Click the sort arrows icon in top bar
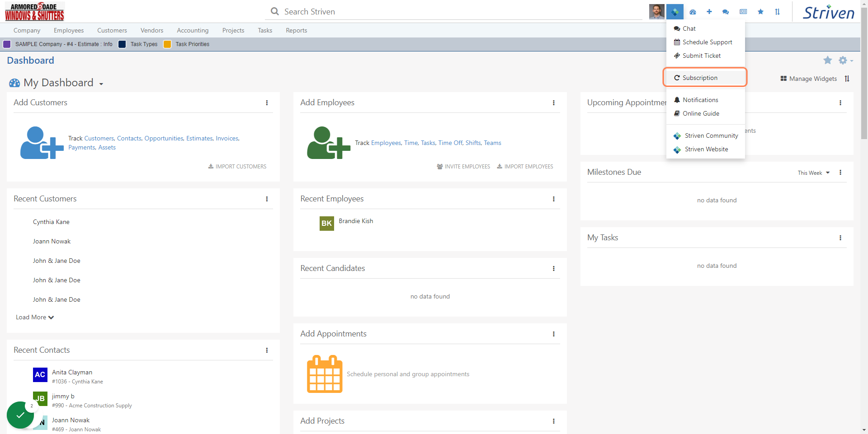868x434 pixels. click(778, 12)
